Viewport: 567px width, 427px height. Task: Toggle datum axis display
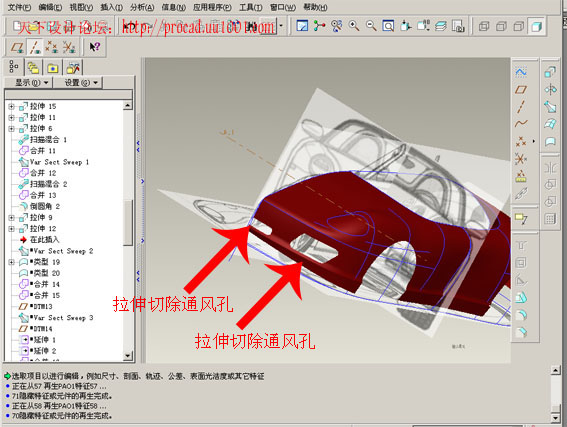point(34,47)
